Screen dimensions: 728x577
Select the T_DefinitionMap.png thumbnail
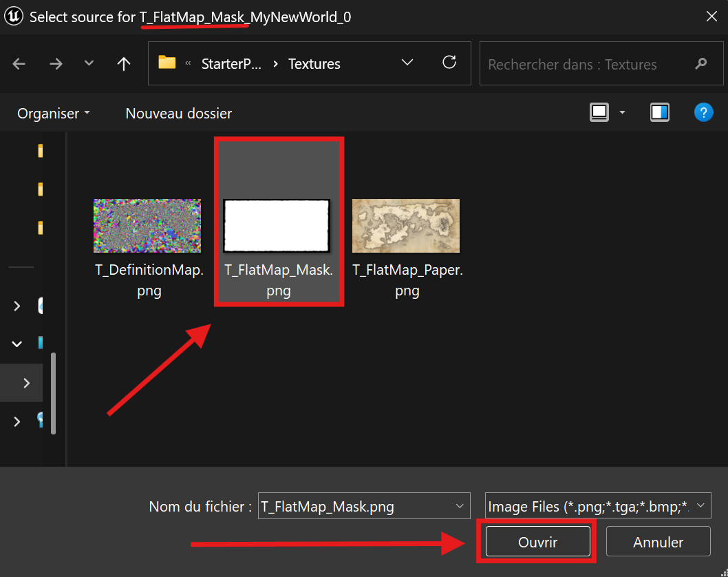(x=147, y=226)
